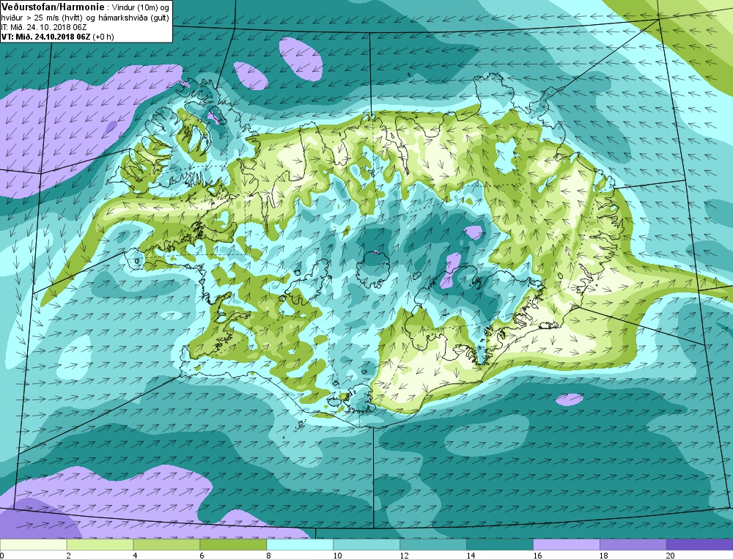Click the legend label '6'
733x560 pixels.
202,556
